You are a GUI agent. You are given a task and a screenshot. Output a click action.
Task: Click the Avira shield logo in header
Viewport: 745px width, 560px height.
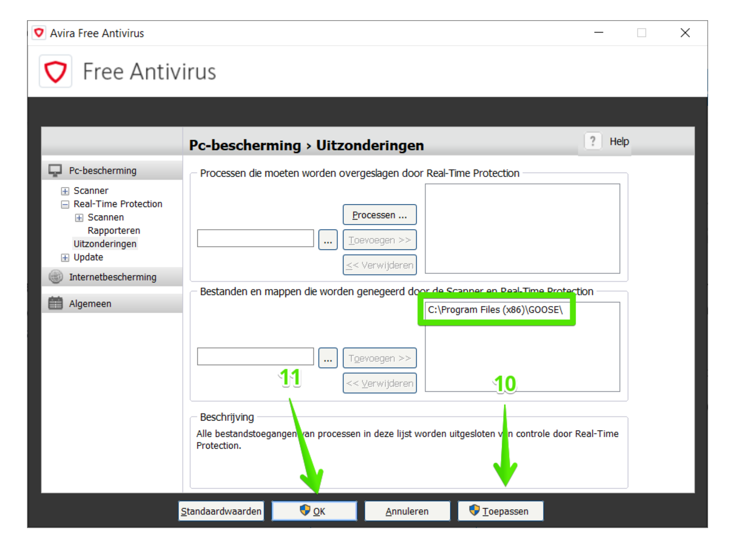(55, 71)
